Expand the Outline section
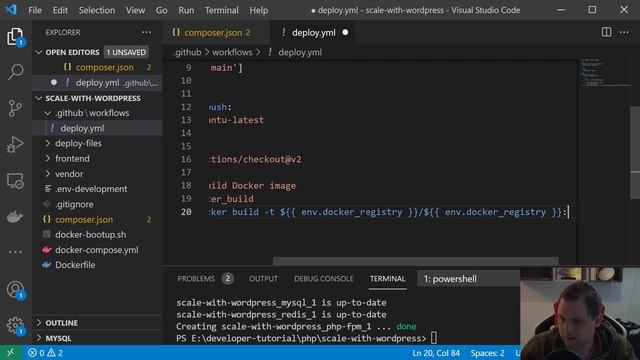 tap(97, 323)
